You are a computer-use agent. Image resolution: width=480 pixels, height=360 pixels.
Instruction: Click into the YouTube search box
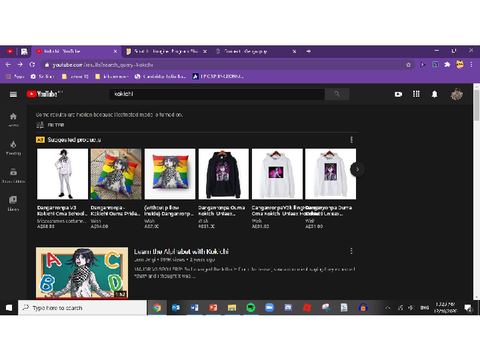point(217,94)
